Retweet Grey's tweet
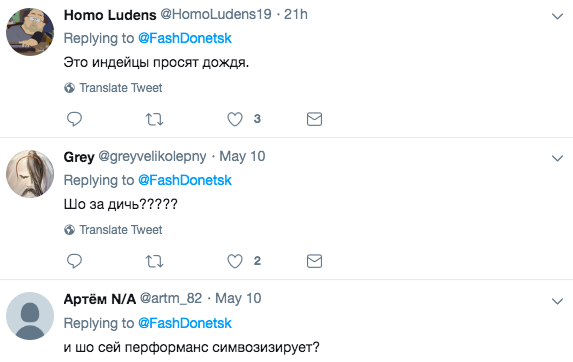 click(154, 261)
